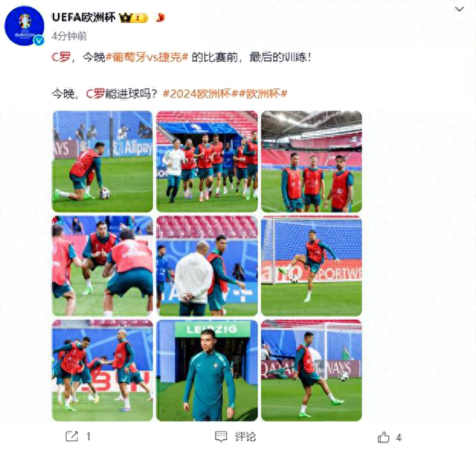This screenshot has width=476, height=452.
Task: Expand the post options chevron
Action: click(x=460, y=9)
